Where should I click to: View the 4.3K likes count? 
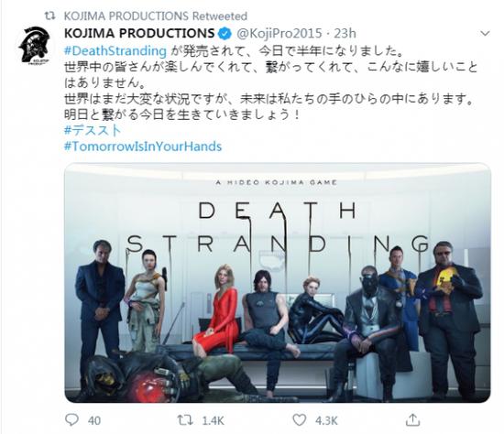(326, 420)
